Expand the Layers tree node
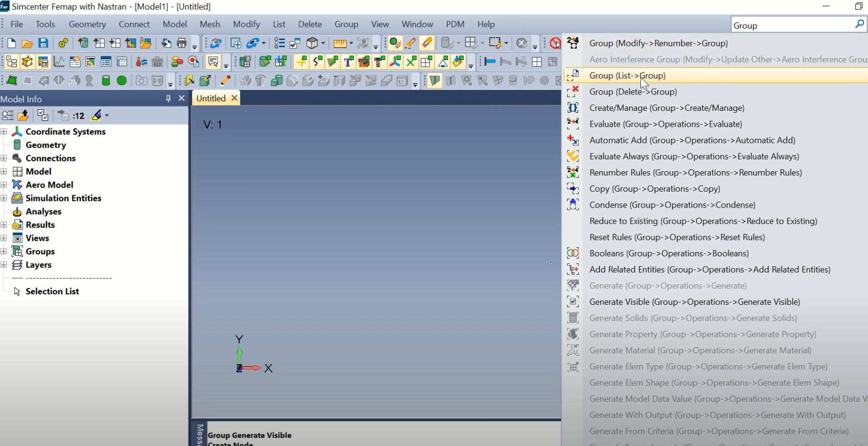 pos(4,265)
